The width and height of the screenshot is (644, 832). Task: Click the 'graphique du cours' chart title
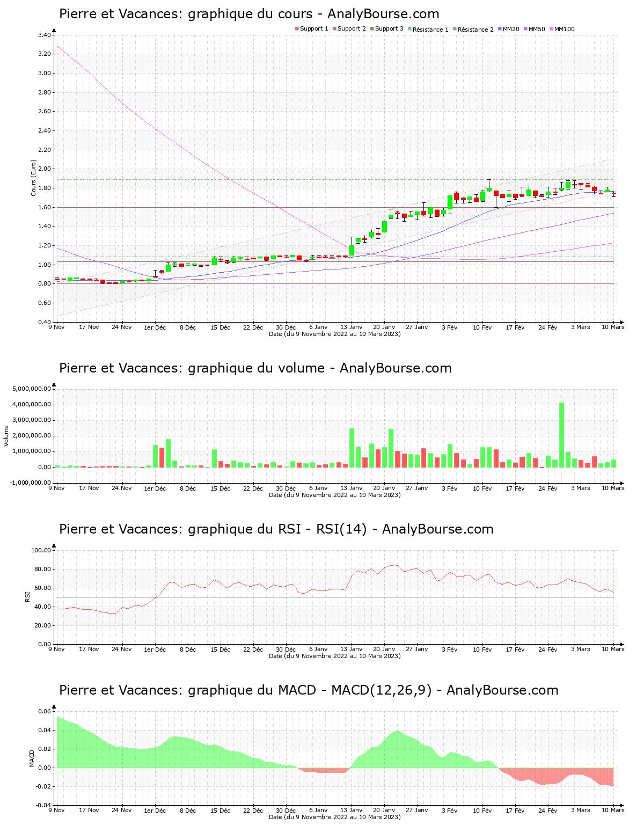250,14
